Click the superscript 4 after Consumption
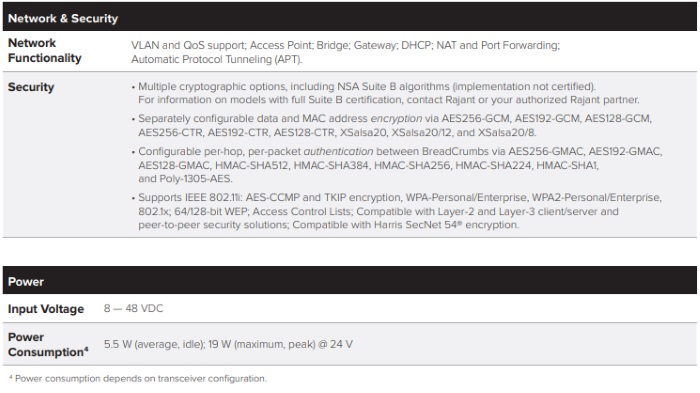700x393 pixels. pos(86,349)
